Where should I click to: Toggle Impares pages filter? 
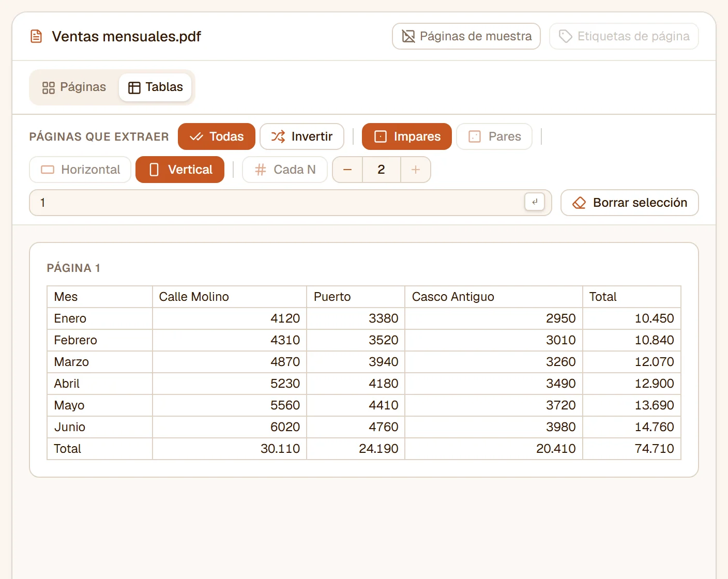(x=407, y=136)
